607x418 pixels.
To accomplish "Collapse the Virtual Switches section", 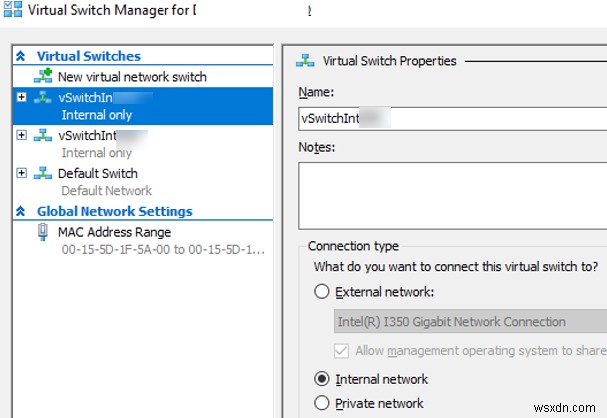I will 21,56.
